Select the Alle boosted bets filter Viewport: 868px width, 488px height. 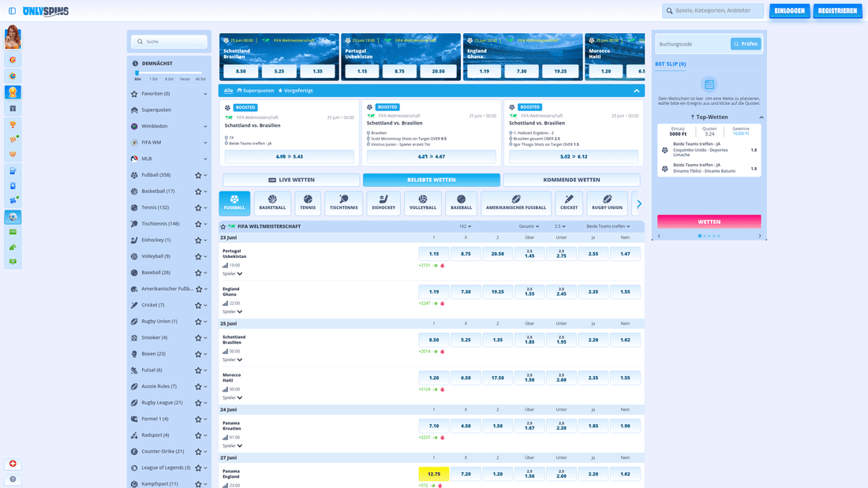click(228, 91)
